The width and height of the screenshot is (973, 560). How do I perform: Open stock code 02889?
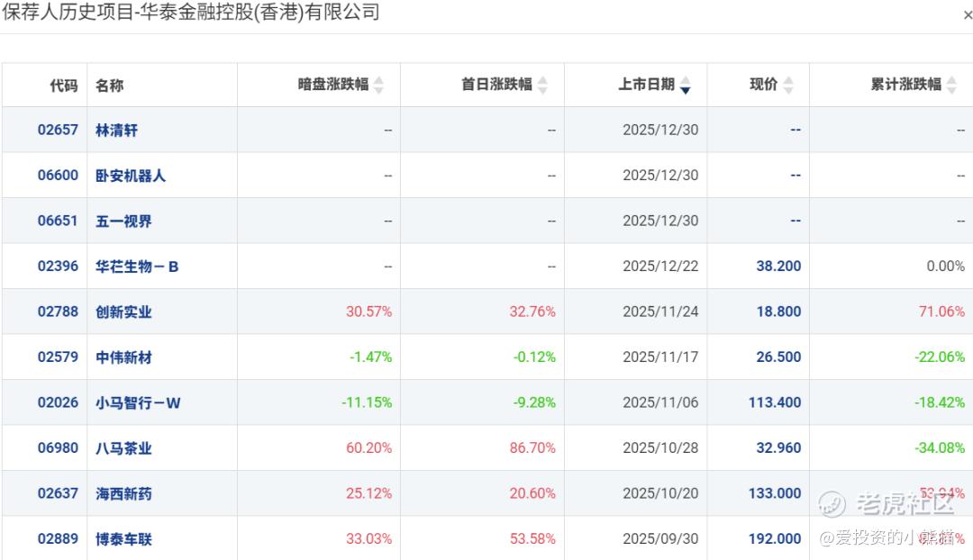[58, 538]
